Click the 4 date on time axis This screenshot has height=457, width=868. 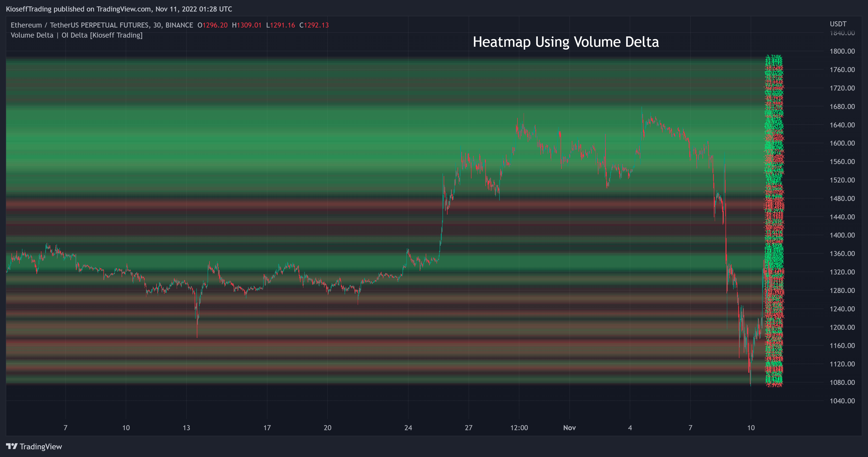(630, 428)
